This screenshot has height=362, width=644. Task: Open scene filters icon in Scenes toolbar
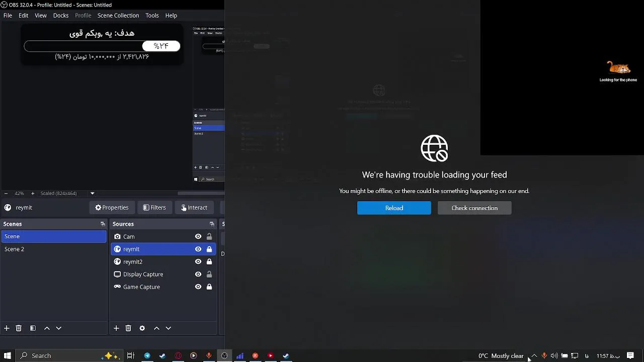click(33, 328)
